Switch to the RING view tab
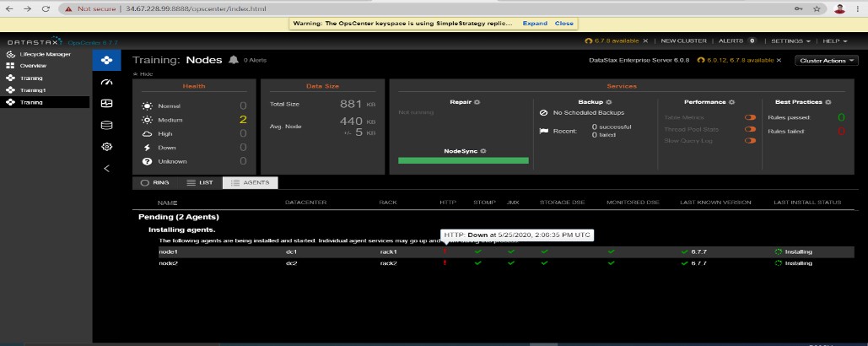The width and height of the screenshot is (868, 346). click(x=155, y=182)
